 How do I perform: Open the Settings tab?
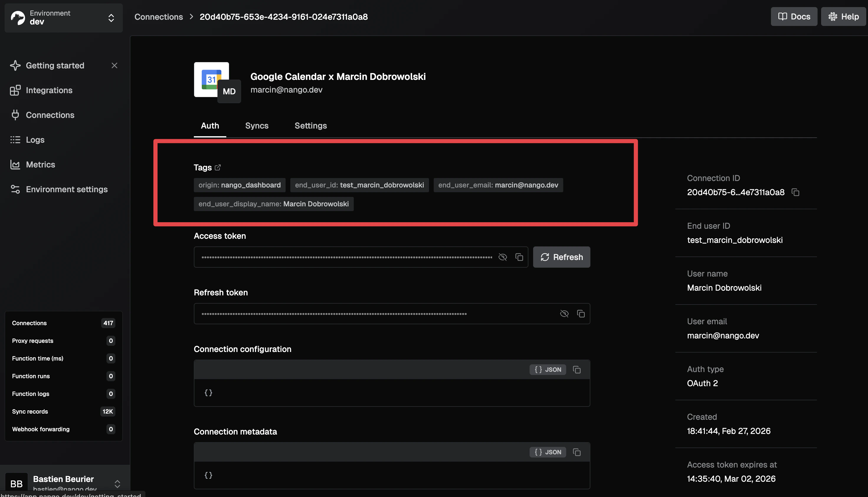[310, 126]
